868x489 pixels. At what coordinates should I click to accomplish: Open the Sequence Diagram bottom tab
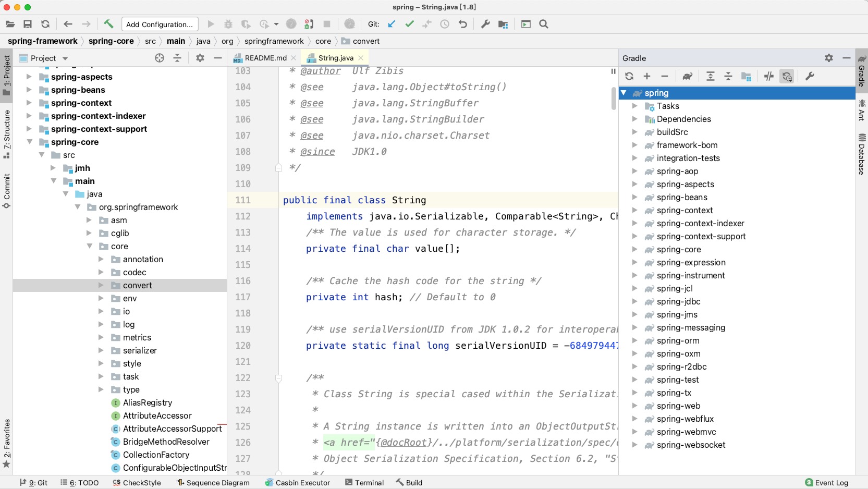point(213,483)
